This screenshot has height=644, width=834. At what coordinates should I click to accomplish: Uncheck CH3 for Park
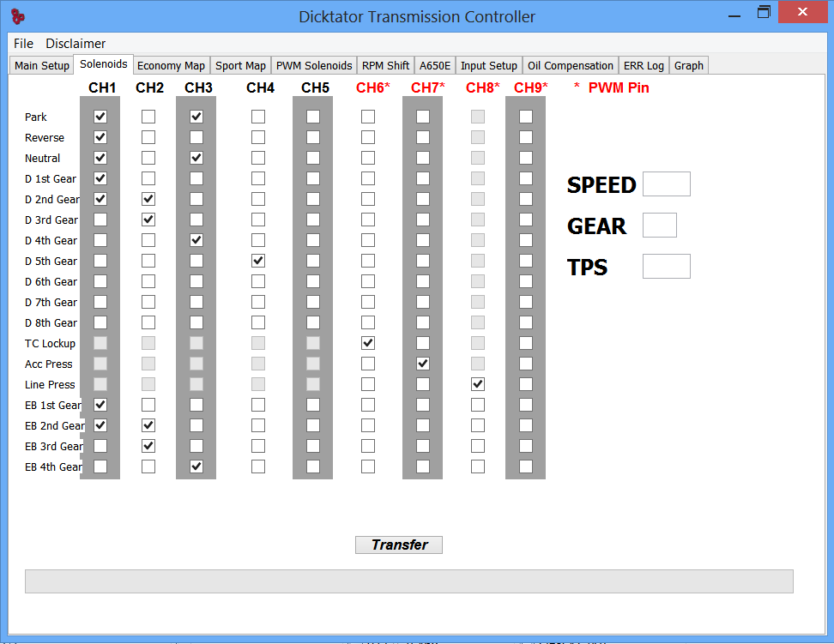click(196, 117)
